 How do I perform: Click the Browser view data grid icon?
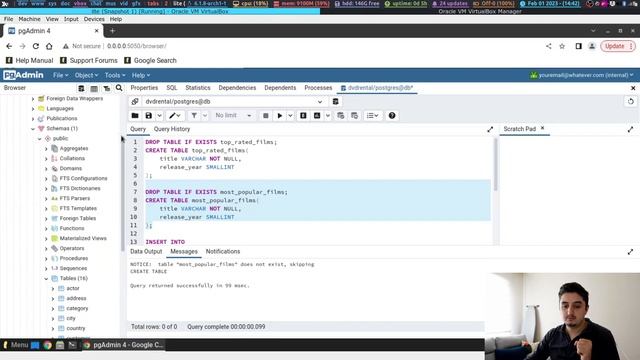coord(94,88)
